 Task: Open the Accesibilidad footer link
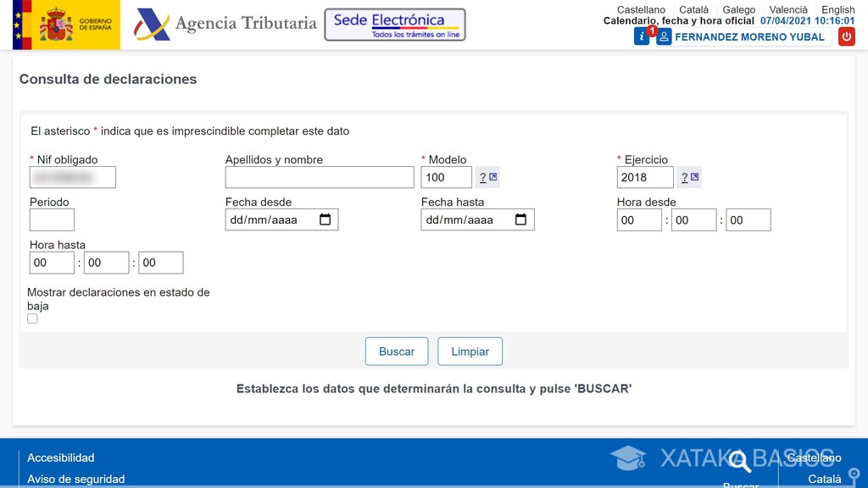click(x=61, y=457)
